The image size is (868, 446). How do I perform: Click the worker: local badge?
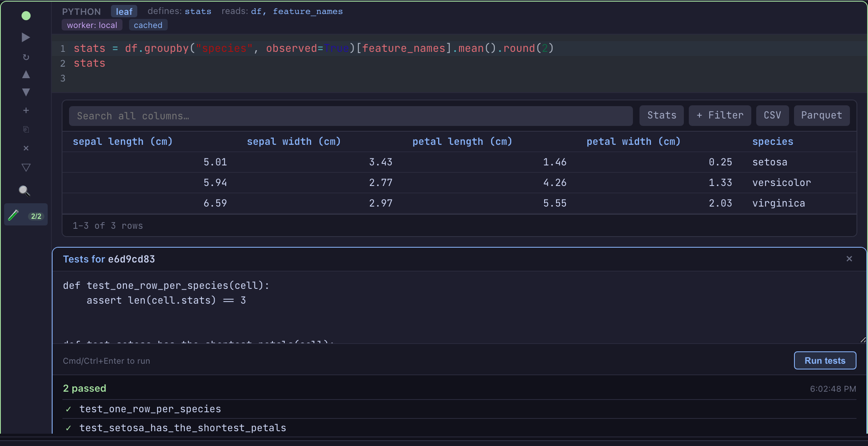click(x=92, y=25)
